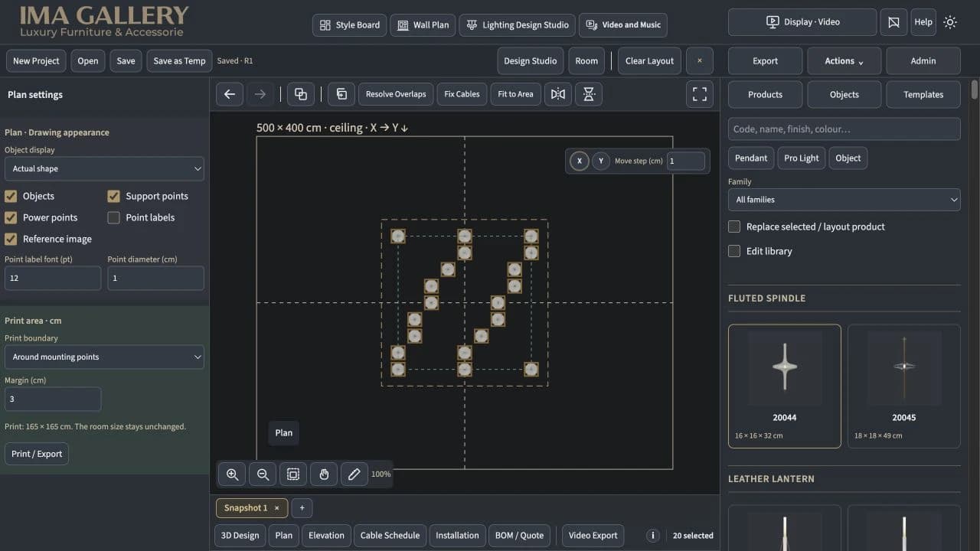Open the Elevation view tab

click(326, 536)
